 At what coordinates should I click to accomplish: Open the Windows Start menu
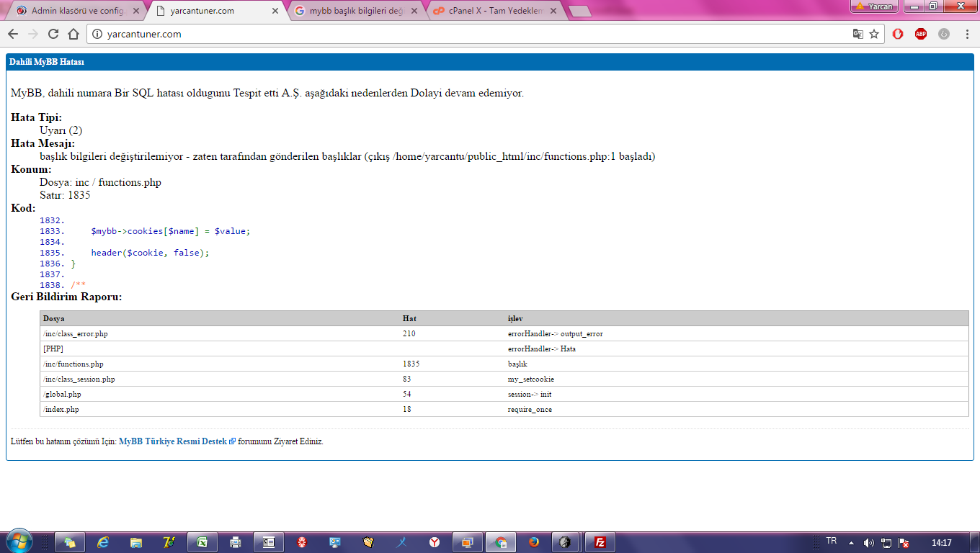pyautogui.click(x=18, y=541)
